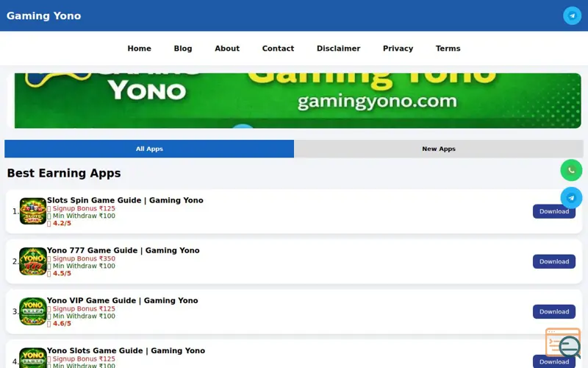Click 'Signup Bonus ₹125' under Yono VIP
This screenshot has height=368, width=588.
pos(84,308)
